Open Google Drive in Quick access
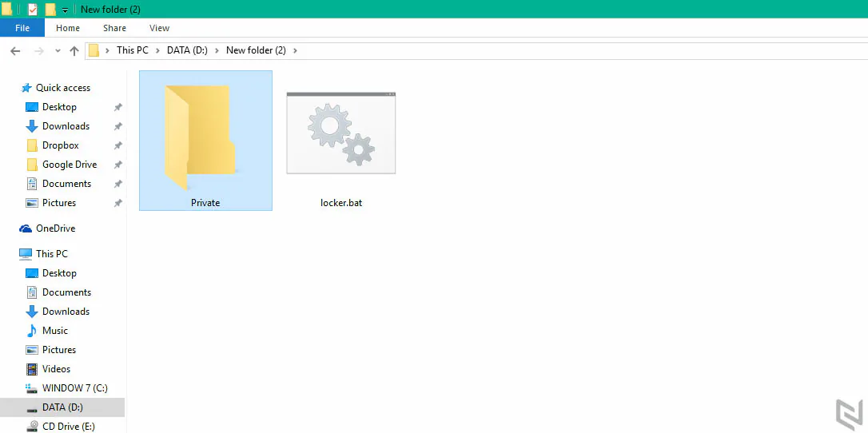Screen dimensions: 868x433 coord(70,165)
